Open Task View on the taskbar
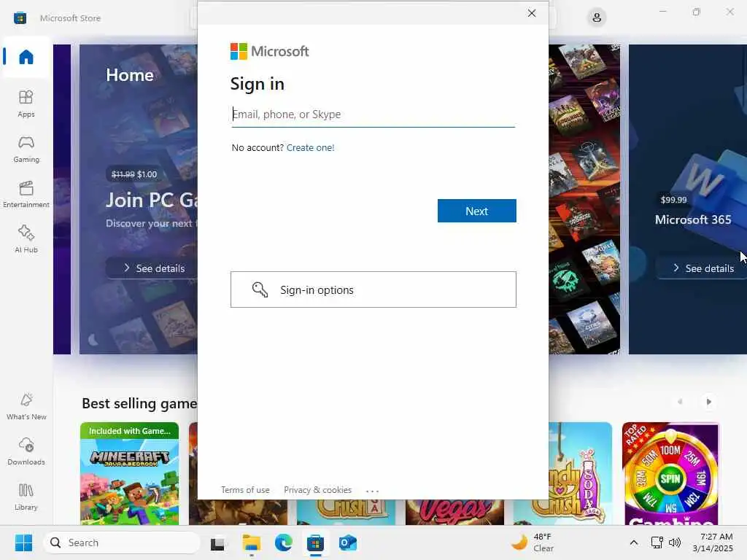Viewport: 747px width, 560px height. click(x=218, y=542)
